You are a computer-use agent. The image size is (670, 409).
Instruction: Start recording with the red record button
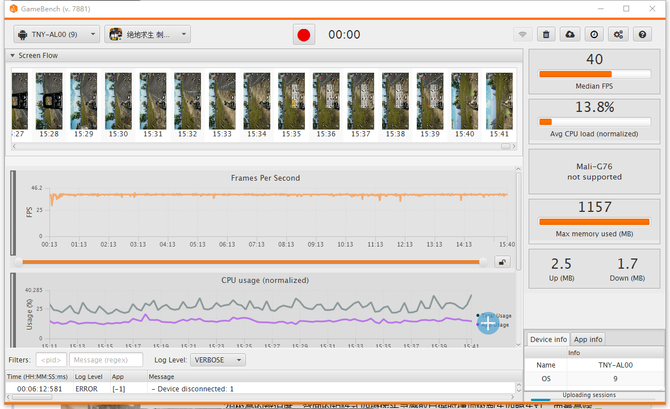tap(304, 34)
